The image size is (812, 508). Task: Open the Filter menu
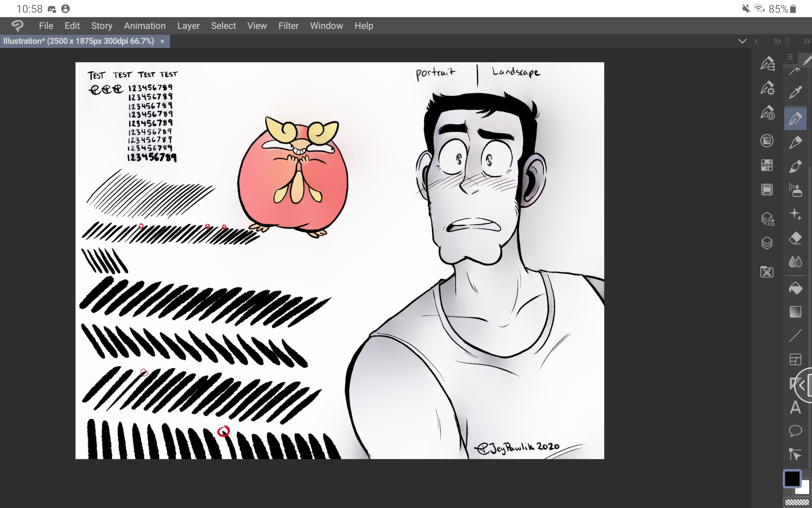tap(288, 26)
